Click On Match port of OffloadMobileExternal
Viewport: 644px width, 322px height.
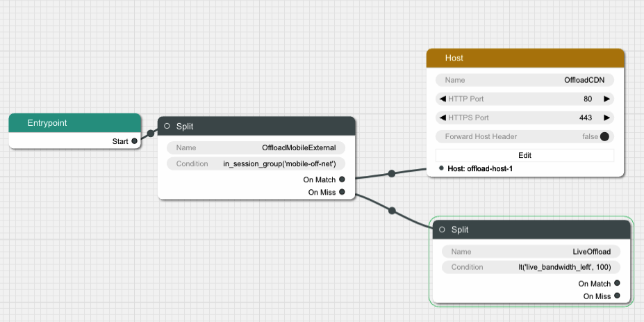342,179
